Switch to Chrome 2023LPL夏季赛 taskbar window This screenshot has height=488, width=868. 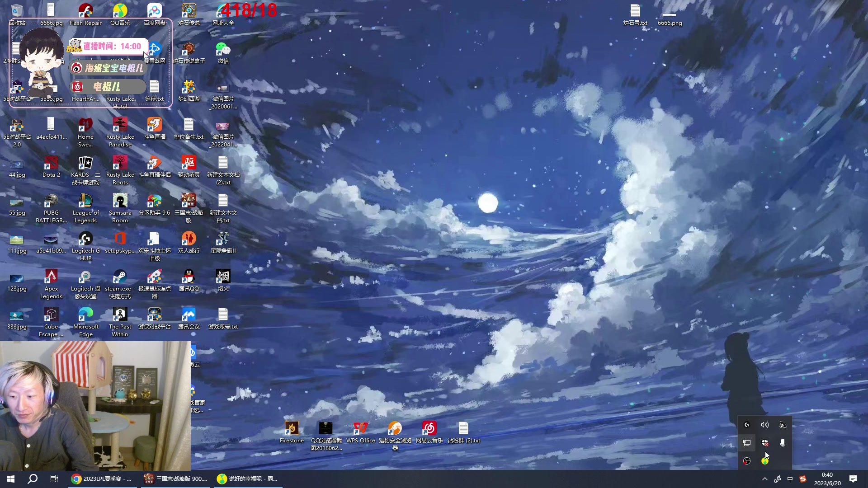click(x=102, y=479)
